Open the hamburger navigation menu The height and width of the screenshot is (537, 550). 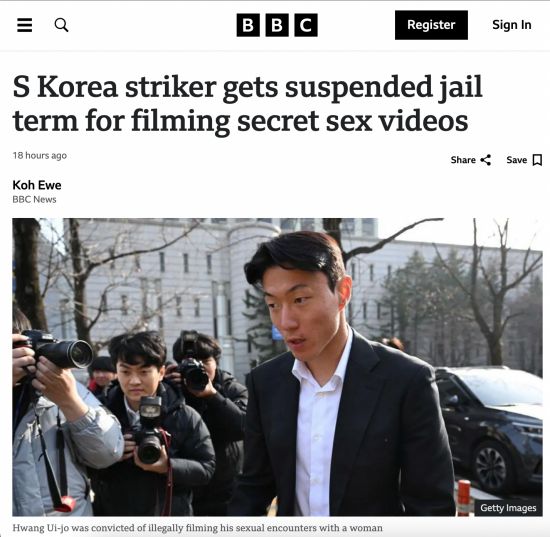click(x=25, y=25)
